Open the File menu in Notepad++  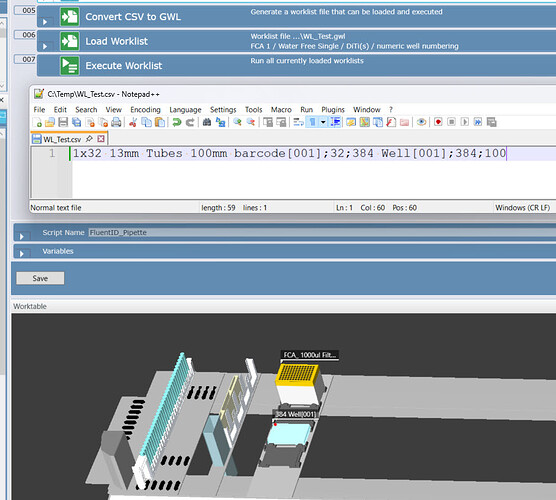pos(39,110)
